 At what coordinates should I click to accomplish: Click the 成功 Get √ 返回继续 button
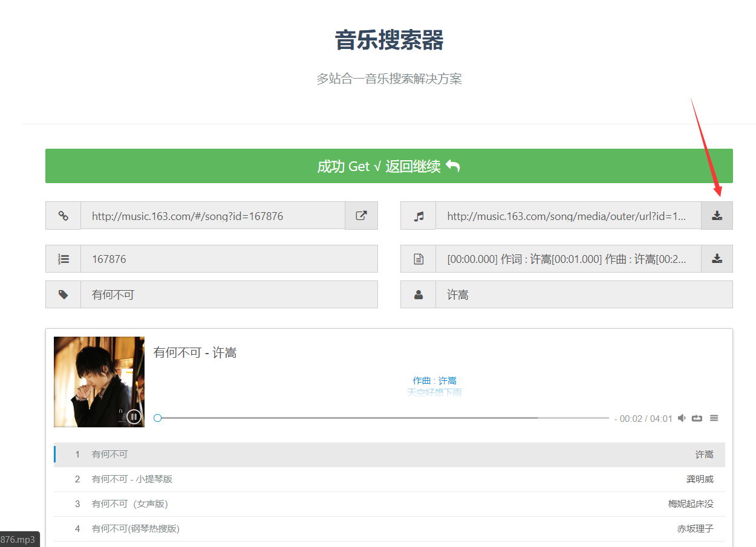click(389, 166)
